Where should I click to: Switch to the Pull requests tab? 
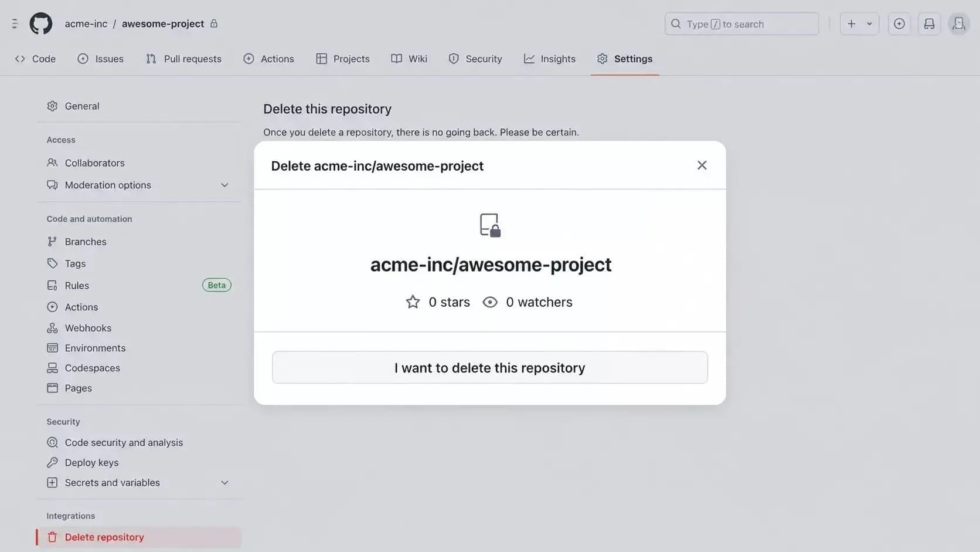tap(183, 59)
